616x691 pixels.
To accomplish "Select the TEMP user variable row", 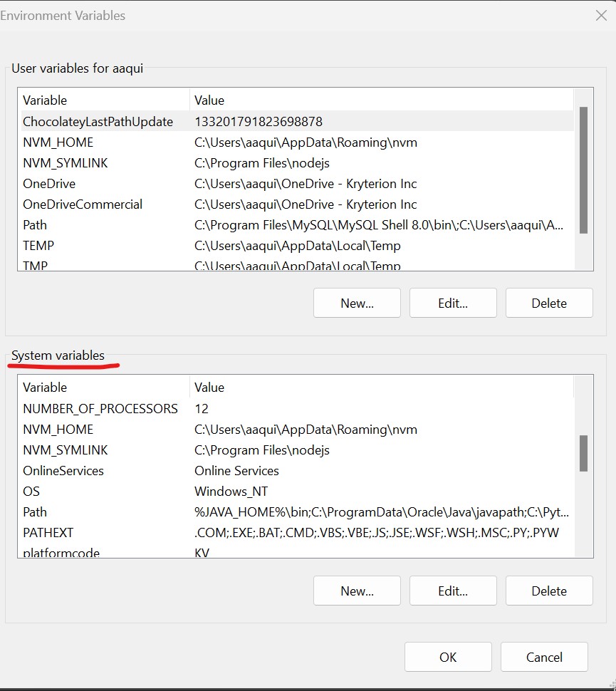I will pyautogui.click(x=38, y=246).
